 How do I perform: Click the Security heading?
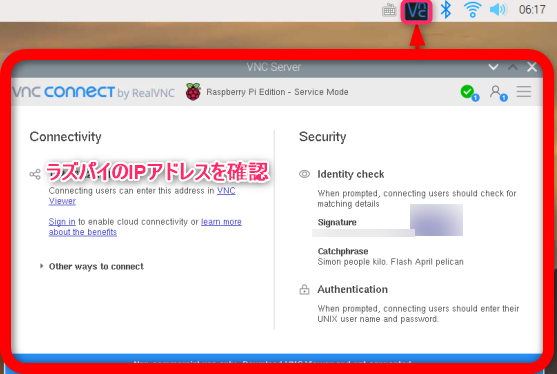point(323,137)
